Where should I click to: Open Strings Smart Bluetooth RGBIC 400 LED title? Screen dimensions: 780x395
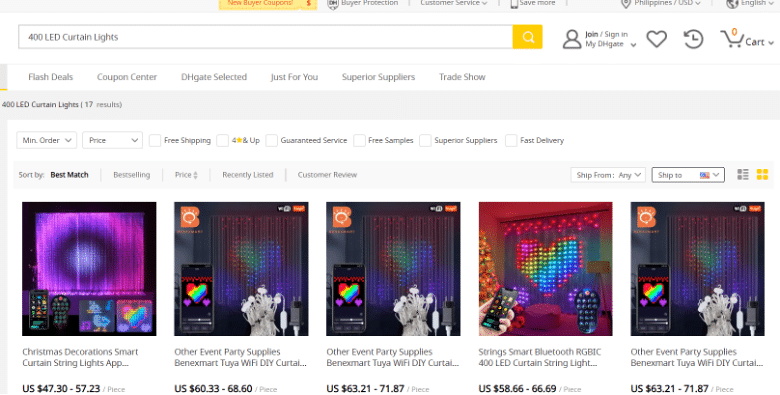point(540,357)
